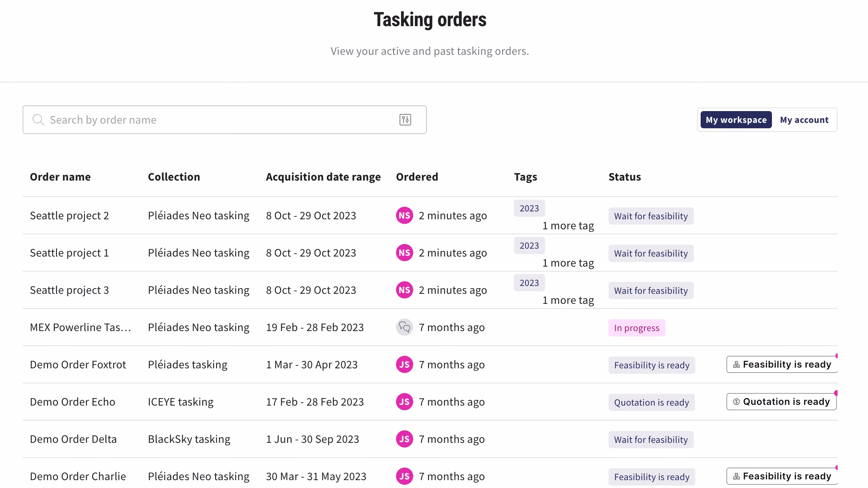
Task: Click JS avatar in Demo Order Charlie row
Action: pyautogui.click(x=404, y=476)
